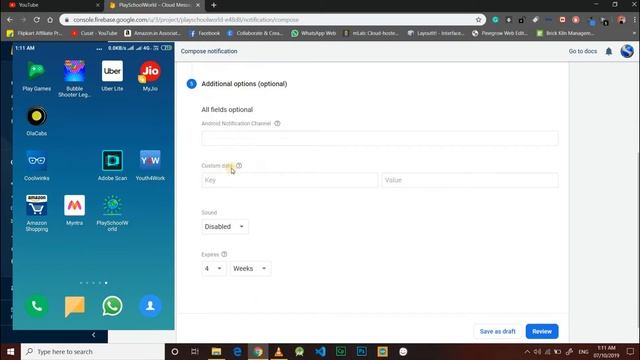
Task: Open a new browser tab
Action: coord(213,5)
